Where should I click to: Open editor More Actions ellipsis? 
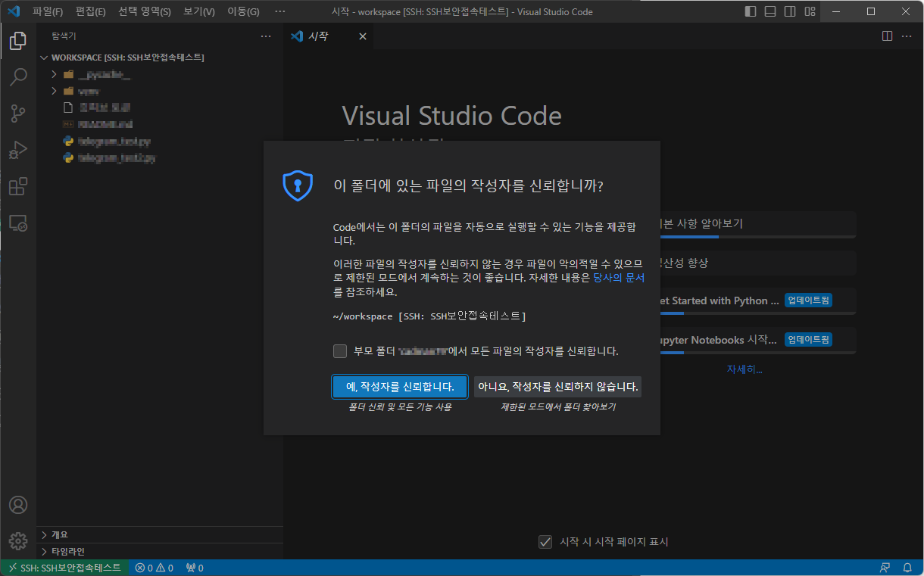(907, 36)
